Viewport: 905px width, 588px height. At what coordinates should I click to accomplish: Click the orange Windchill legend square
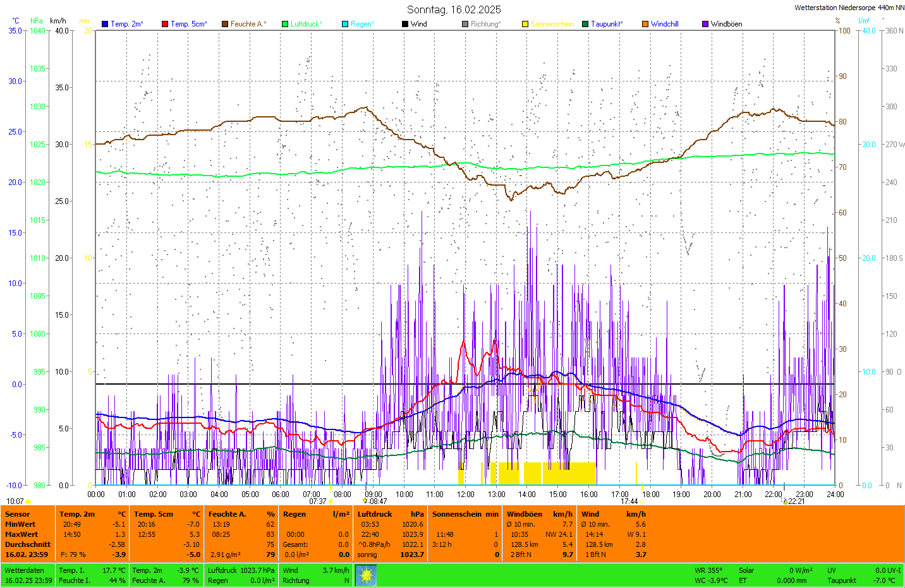coord(645,24)
